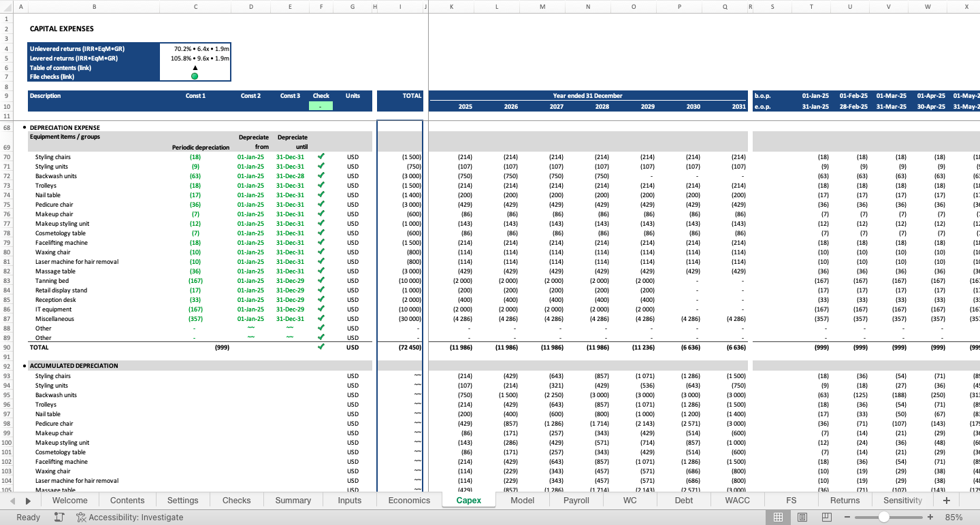Screen dimensions: 980x525
Task: Switch to the Payroll sheet tab
Action: click(x=576, y=500)
